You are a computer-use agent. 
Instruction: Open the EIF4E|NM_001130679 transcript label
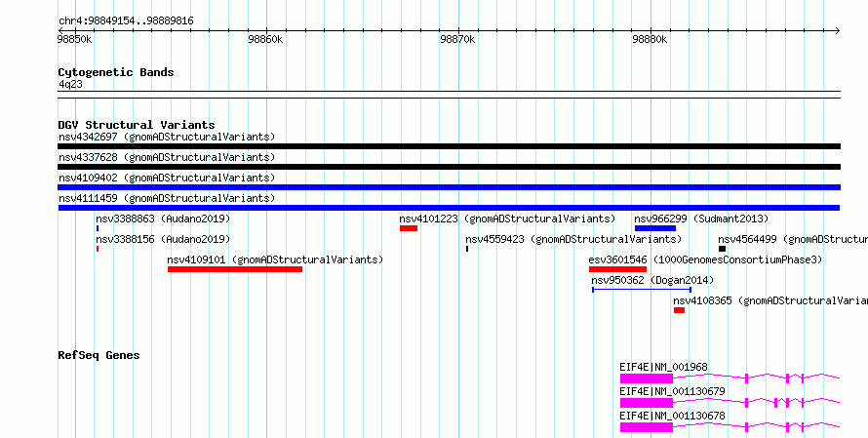[x=672, y=391]
